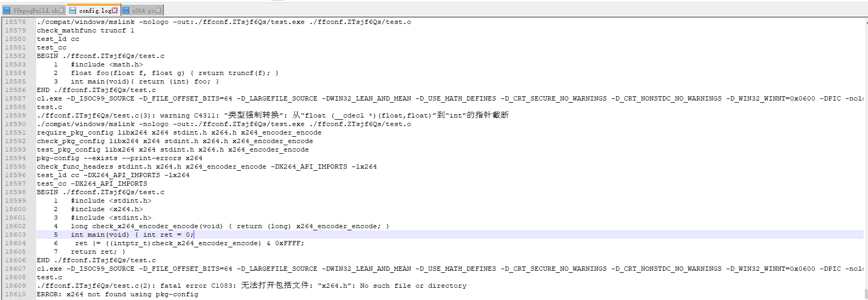Click the 'long check_x264_encoder_encode(void)' line
Viewport: 868px width, 300px height.
pyautogui.click(x=230, y=226)
